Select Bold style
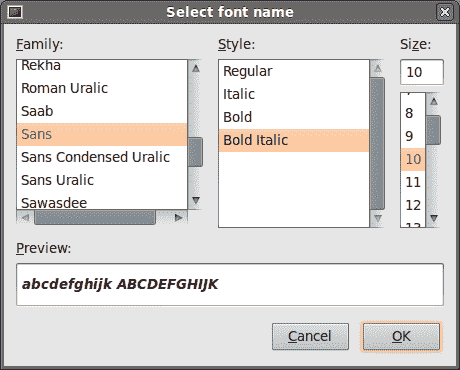This screenshot has height=370, width=460. click(x=294, y=117)
